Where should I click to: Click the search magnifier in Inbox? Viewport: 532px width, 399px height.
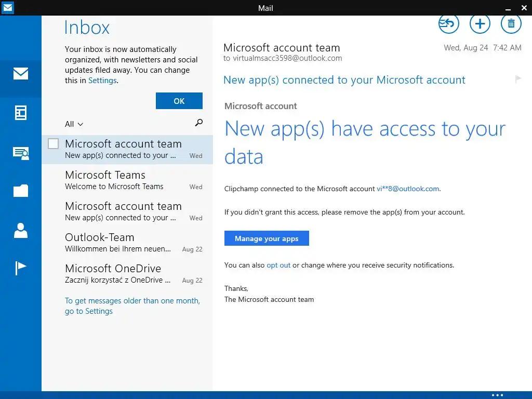[199, 123]
